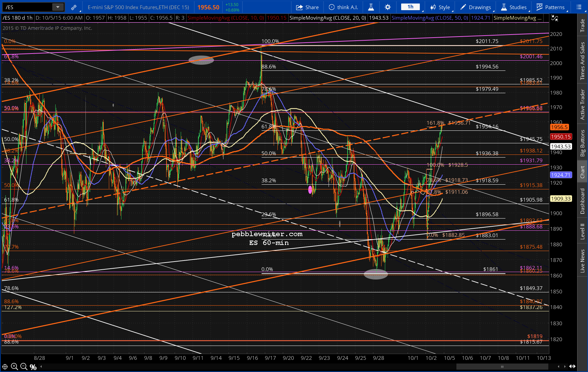Click the think A.I. lightbulb icon
This screenshot has width=588, height=372.
(x=332, y=7)
